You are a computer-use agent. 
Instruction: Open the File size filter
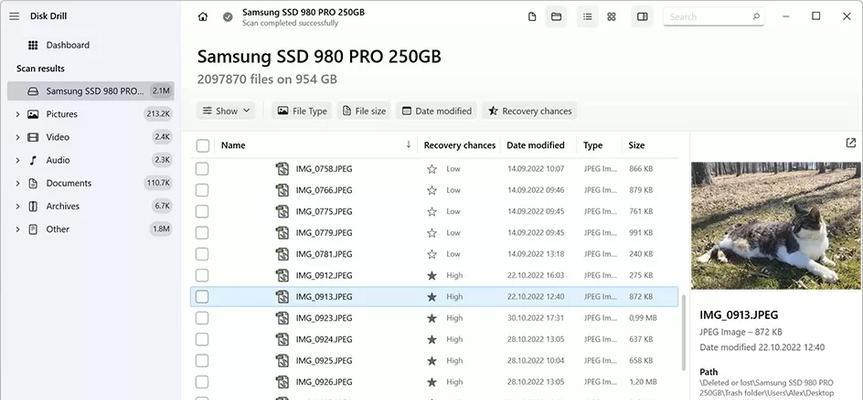[x=364, y=111]
